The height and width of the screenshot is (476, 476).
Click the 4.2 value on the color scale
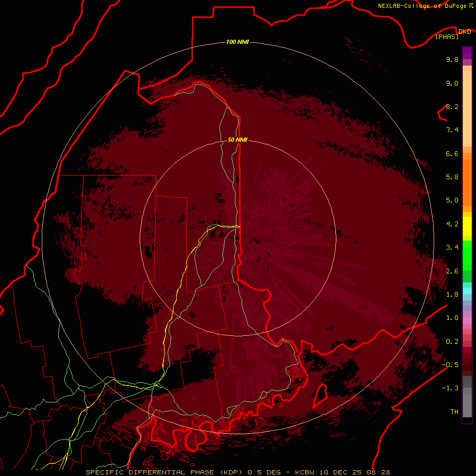point(452,224)
